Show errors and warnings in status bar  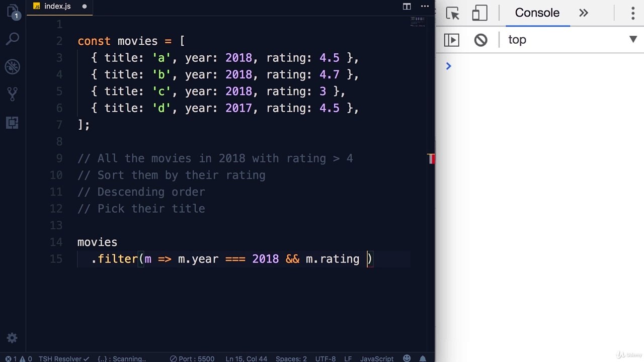click(19, 358)
